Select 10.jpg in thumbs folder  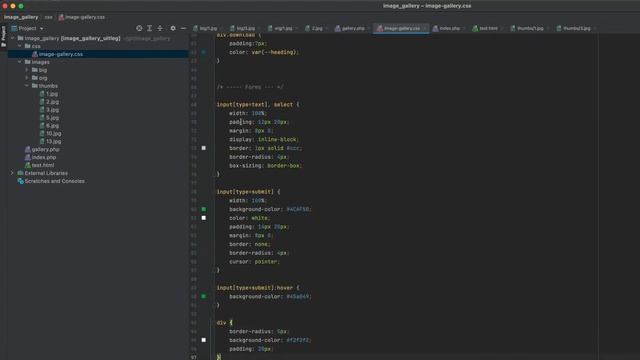pyautogui.click(x=53, y=133)
